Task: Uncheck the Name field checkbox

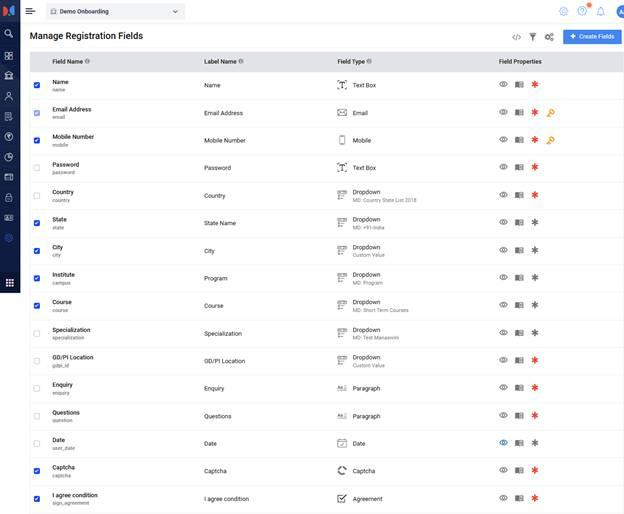Action: pyautogui.click(x=37, y=85)
